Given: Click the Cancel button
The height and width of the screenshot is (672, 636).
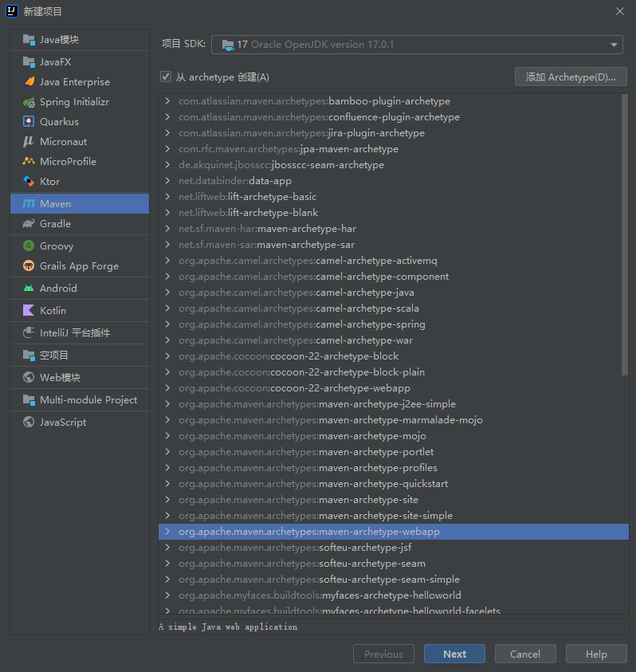Looking at the screenshot, I should click(525, 654).
